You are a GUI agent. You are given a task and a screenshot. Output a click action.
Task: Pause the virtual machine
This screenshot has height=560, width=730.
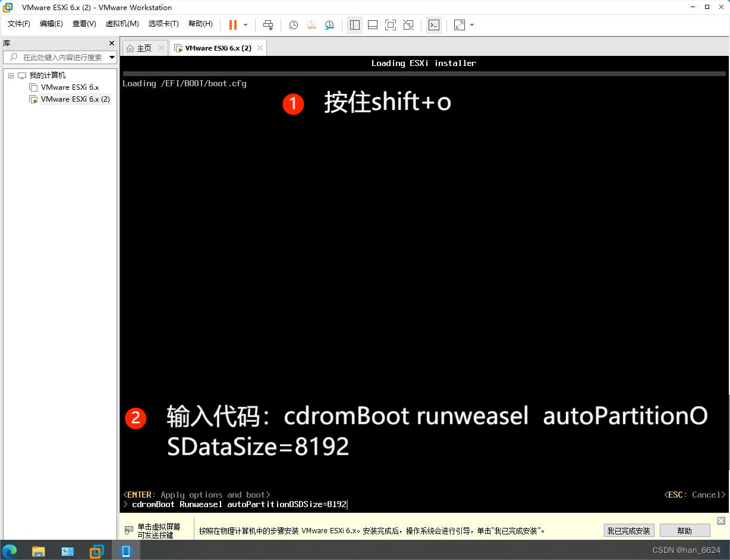click(233, 25)
